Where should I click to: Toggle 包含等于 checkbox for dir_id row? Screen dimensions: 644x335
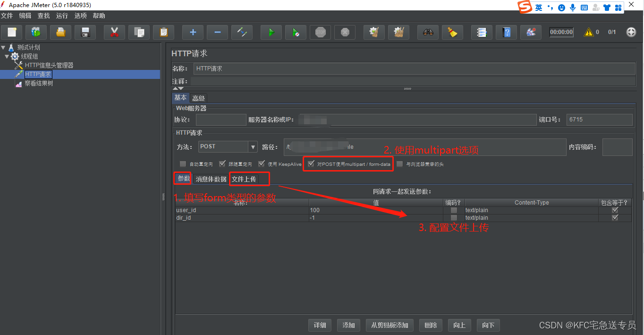[x=615, y=218]
